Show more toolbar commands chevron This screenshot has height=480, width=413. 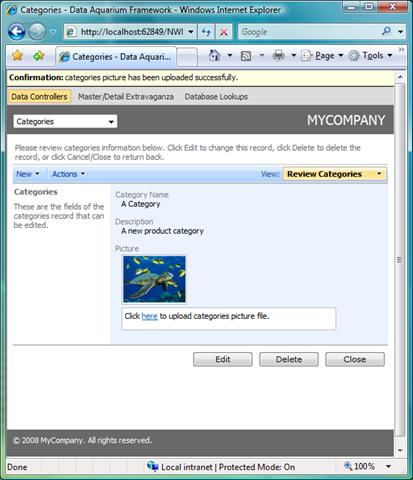(x=401, y=49)
